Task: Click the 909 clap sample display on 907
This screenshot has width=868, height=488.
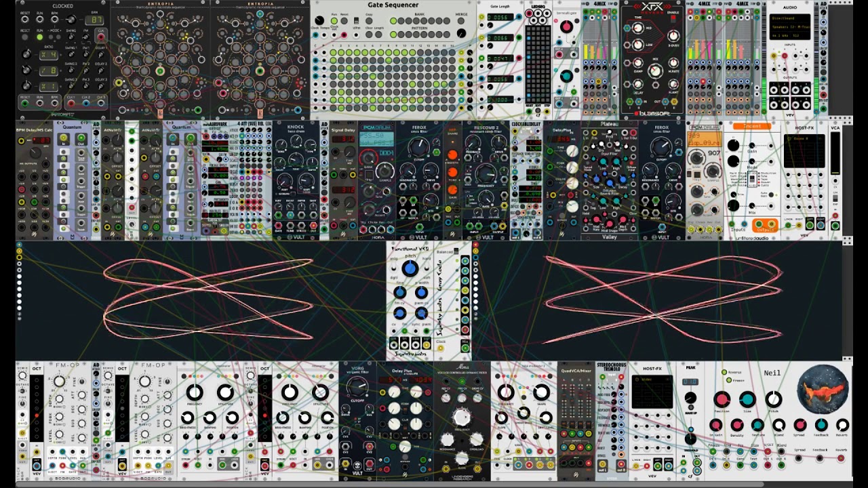Action: point(703,138)
